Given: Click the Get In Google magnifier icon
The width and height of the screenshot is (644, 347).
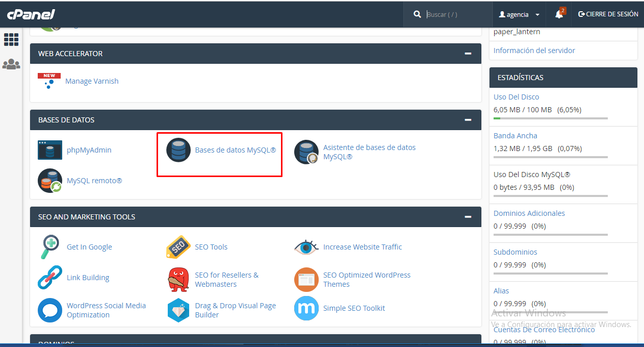Looking at the screenshot, I should 50,247.
